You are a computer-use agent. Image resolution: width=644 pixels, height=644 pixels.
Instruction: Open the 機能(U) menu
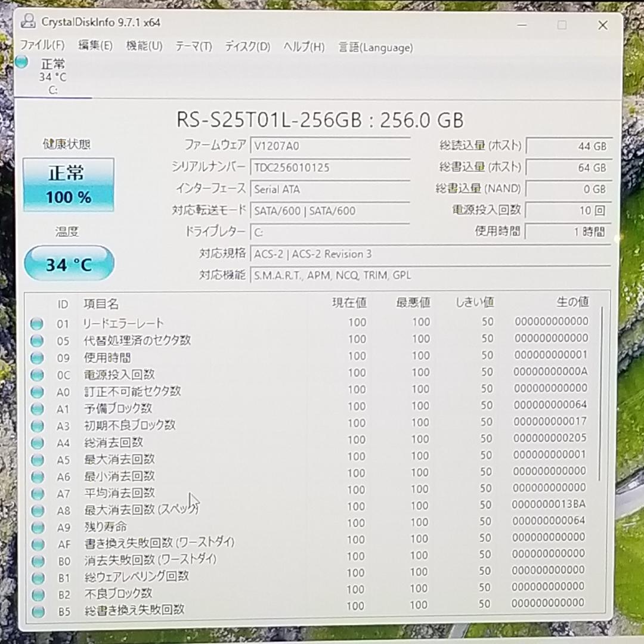coord(143,47)
